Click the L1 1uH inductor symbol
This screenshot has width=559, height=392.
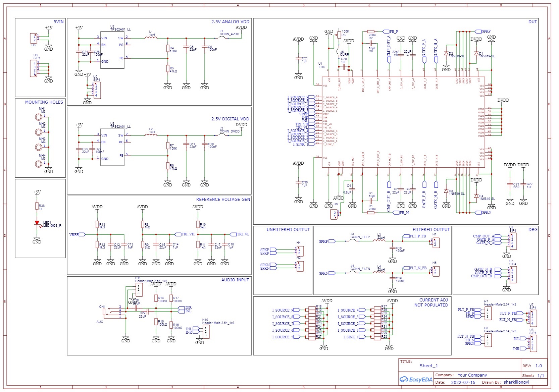151,38
